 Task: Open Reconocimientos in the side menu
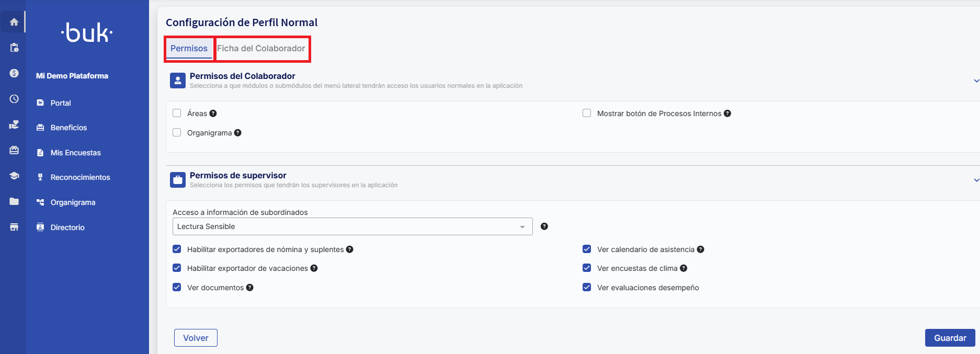80,177
